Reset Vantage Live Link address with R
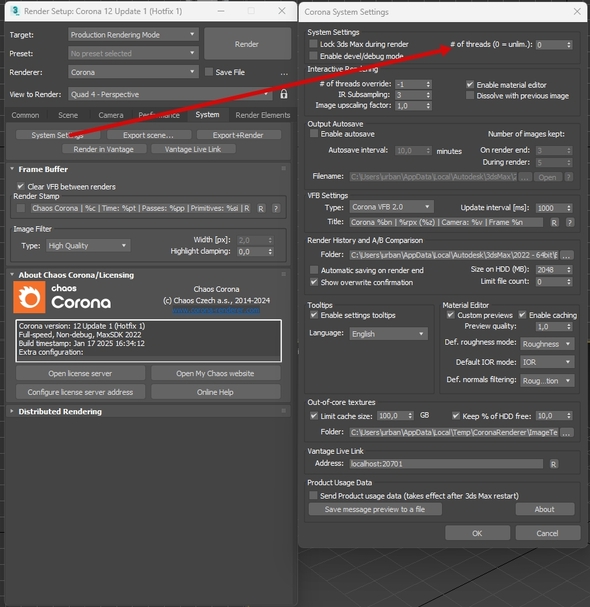 (554, 464)
